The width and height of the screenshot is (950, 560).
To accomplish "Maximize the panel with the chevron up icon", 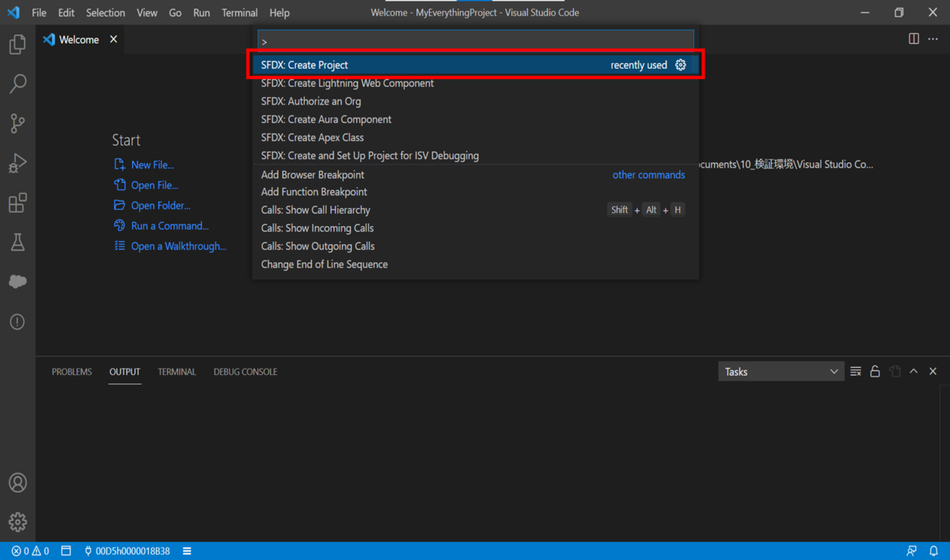I will pyautogui.click(x=914, y=371).
